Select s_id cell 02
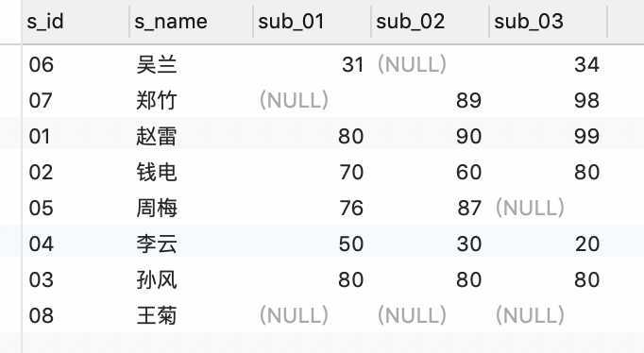 click(41, 172)
